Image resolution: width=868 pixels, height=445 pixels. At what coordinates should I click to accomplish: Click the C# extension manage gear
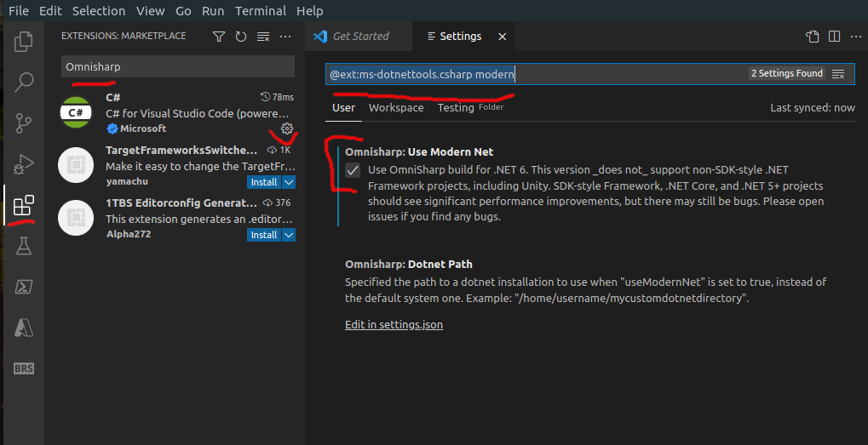point(287,128)
